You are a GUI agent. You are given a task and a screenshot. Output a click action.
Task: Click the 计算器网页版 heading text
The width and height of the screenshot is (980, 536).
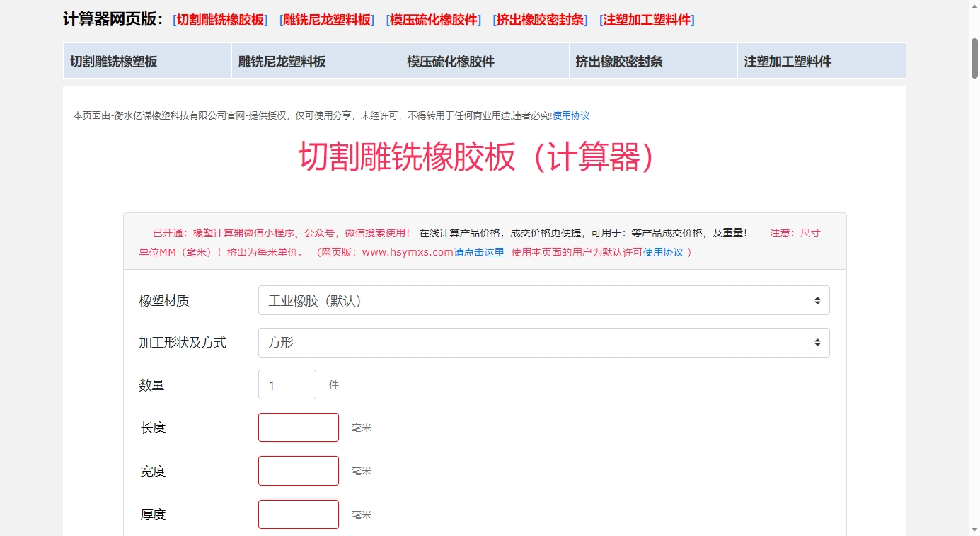(x=113, y=20)
